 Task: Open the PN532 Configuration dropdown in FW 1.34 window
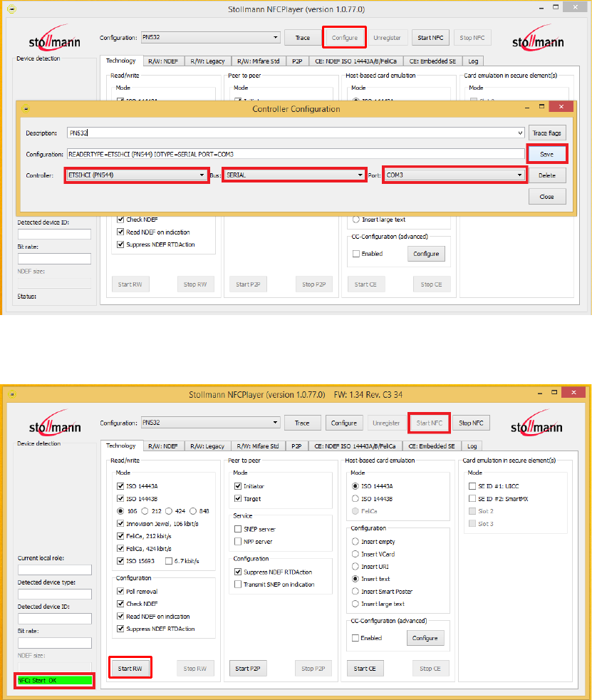[211, 423]
